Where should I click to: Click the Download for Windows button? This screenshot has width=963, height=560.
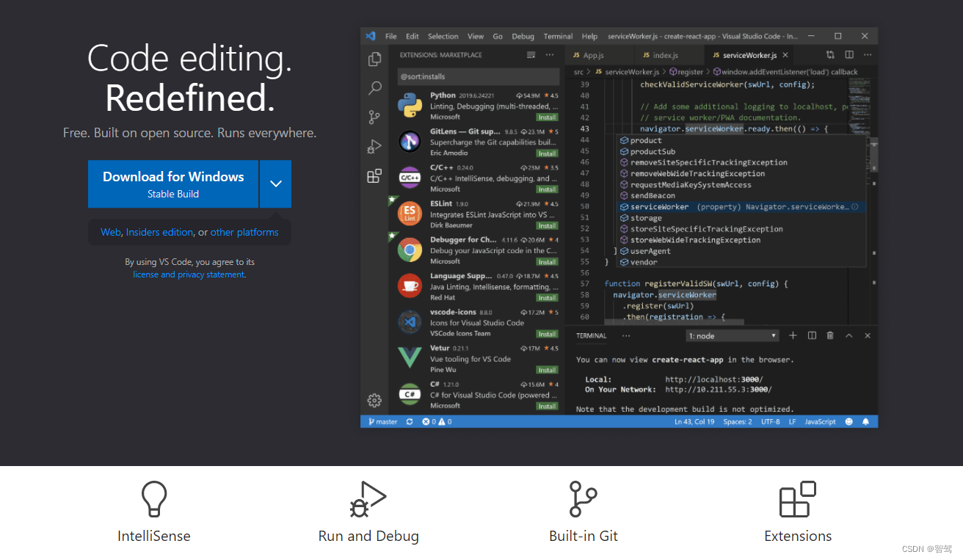coord(173,184)
